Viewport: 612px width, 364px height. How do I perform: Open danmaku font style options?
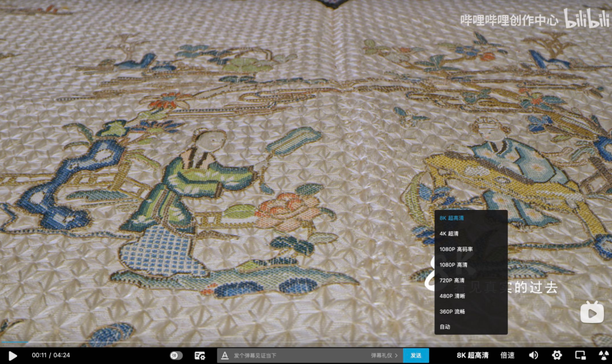tap(225, 355)
